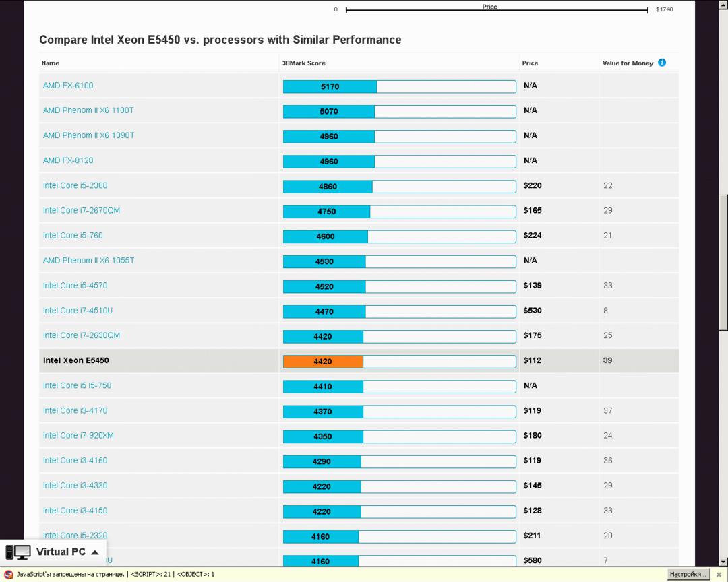Click value-for-money 8 for Core i7-4510U
Image resolution: width=728 pixels, height=582 pixels.
[x=605, y=311]
